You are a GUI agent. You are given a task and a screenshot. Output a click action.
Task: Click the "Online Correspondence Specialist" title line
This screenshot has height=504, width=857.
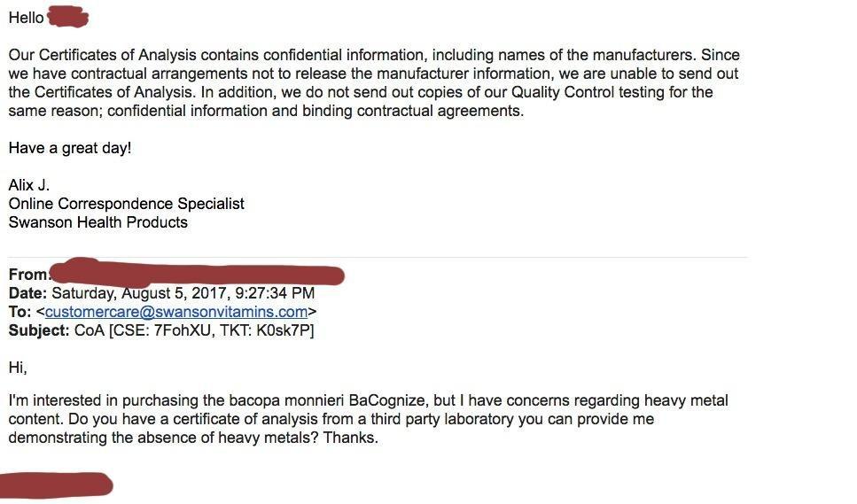[x=126, y=204]
